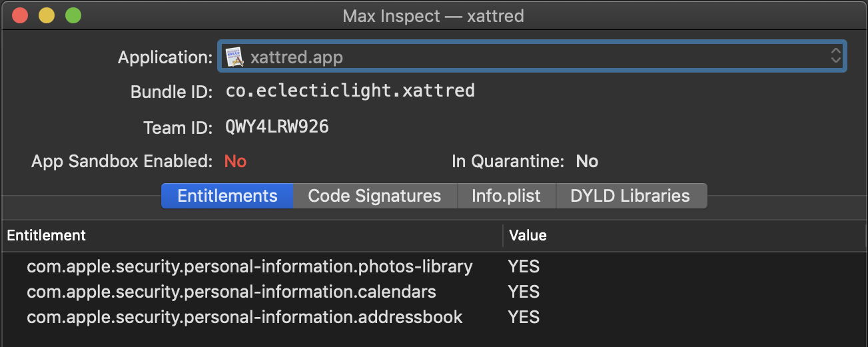Show the DYLD Libraries tab
Image resolution: width=868 pixels, height=347 pixels.
(x=630, y=196)
